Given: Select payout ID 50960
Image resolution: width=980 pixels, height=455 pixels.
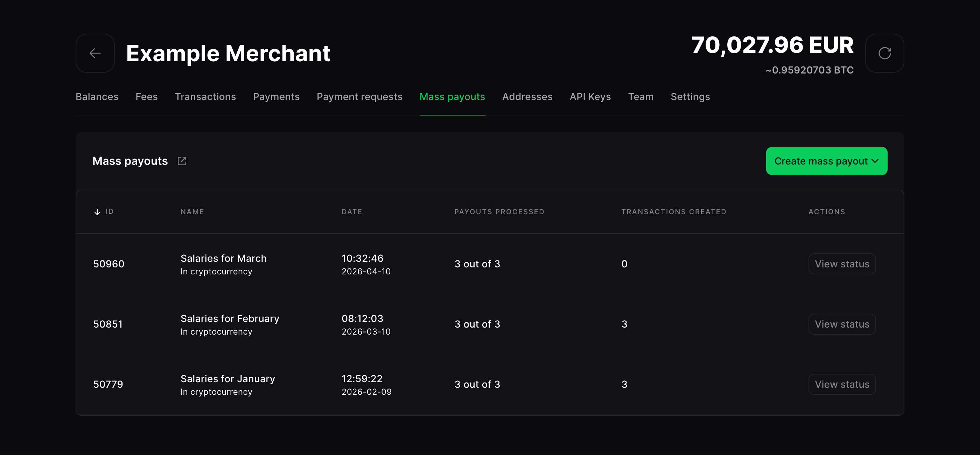Looking at the screenshot, I should [x=109, y=264].
